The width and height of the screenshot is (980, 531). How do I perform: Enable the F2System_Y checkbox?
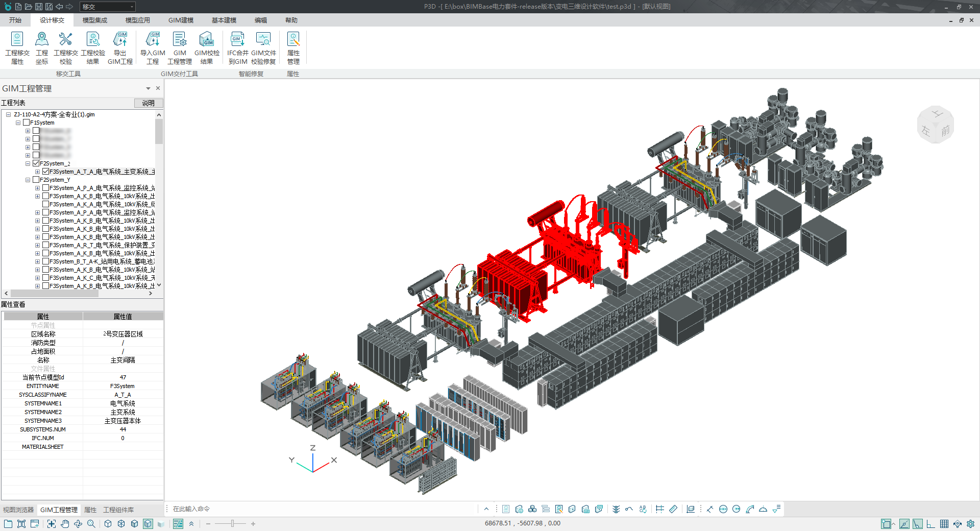36,180
